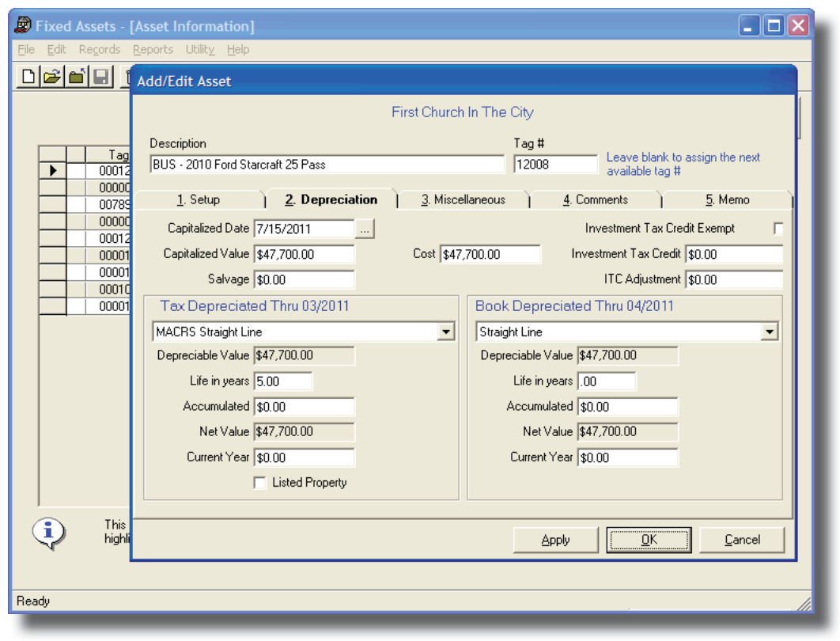Open the Fixed Assets title bar system icon

[22, 26]
